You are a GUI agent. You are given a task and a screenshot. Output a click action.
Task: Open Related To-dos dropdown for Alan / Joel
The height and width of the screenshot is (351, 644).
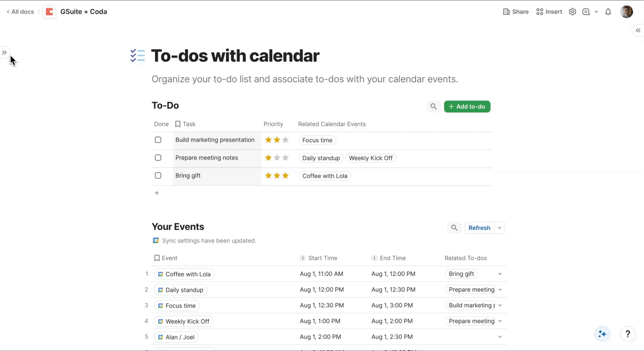point(500,337)
